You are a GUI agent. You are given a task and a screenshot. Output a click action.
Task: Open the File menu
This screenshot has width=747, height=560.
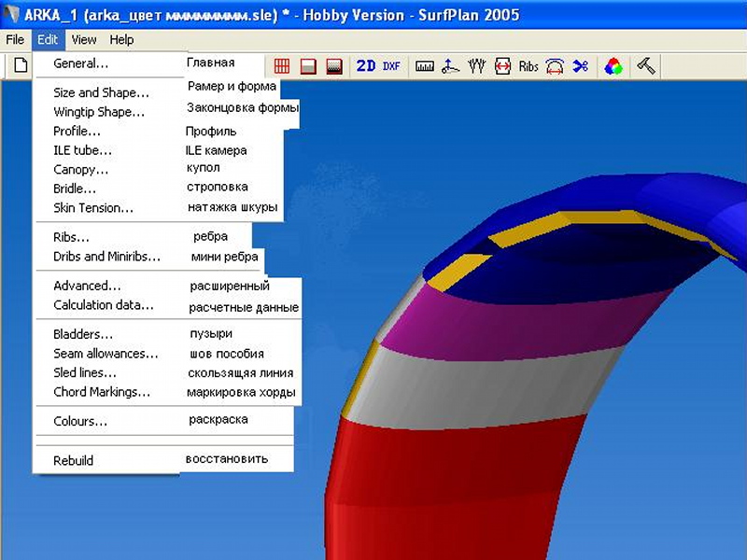click(x=15, y=40)
